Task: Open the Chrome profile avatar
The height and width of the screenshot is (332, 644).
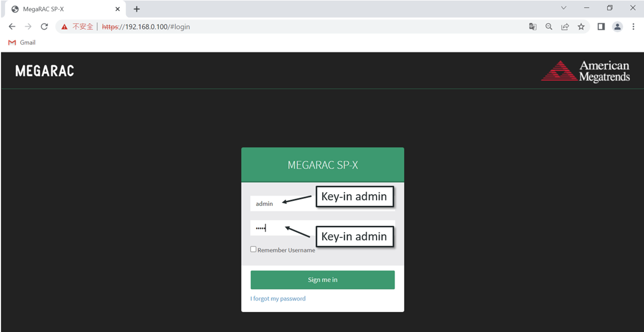Action: [617, 27]
